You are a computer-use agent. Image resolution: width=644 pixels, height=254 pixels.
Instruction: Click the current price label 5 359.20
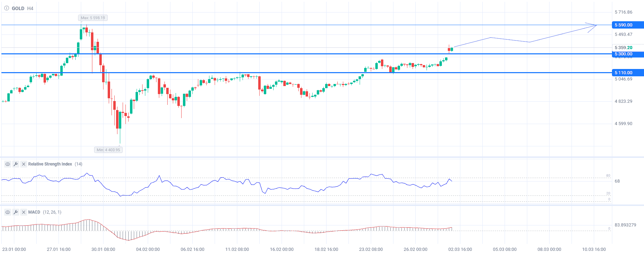(623, 48)
